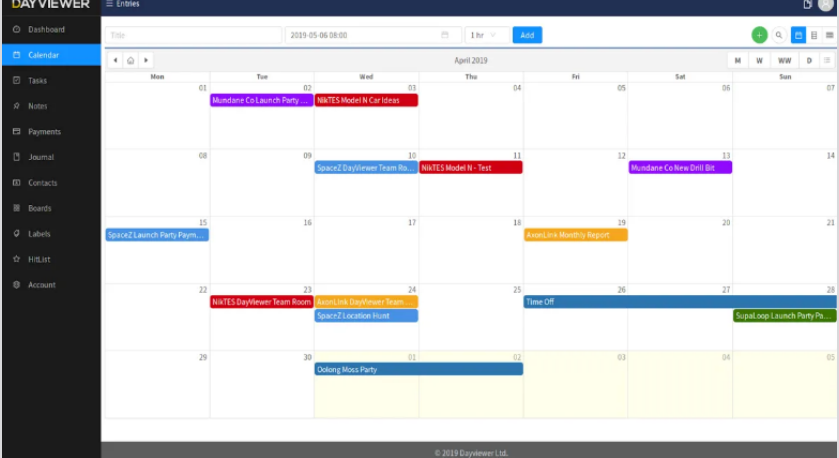Select the WW work week view

(784, 60)
